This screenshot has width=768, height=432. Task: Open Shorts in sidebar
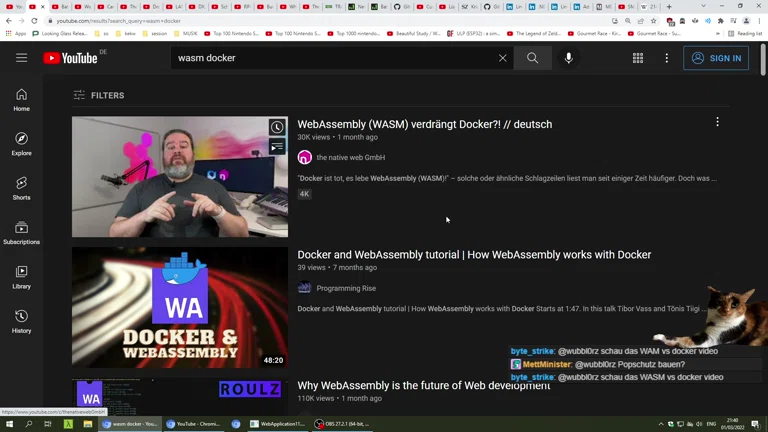22,189
